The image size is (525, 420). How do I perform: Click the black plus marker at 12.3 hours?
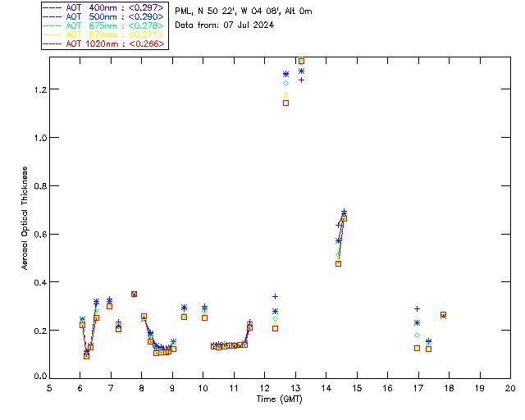pyautogui.click(x=275, y=296)
